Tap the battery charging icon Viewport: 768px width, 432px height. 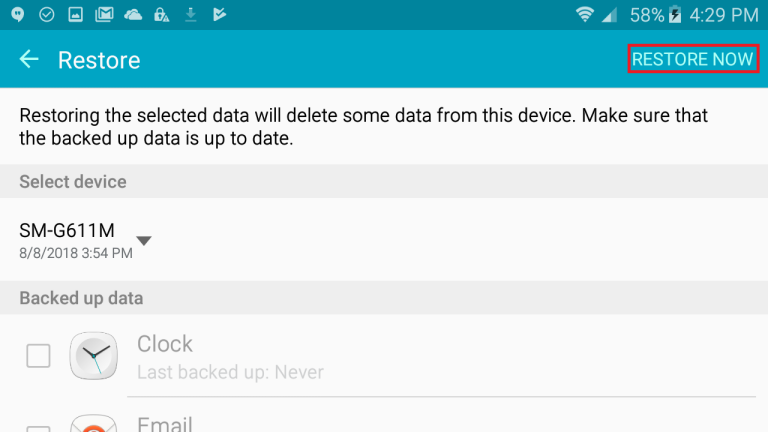pos(675,15)
